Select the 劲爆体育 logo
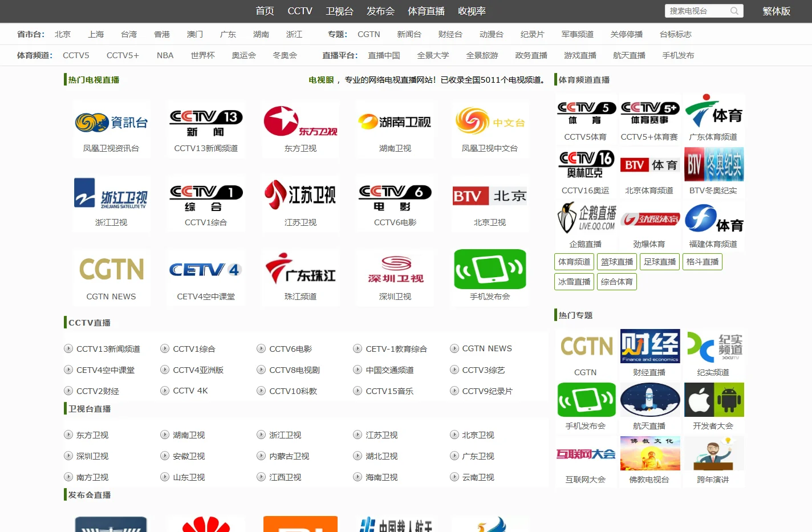The height and width of the screenshot is (532, 812). click(x=649, y=218)
